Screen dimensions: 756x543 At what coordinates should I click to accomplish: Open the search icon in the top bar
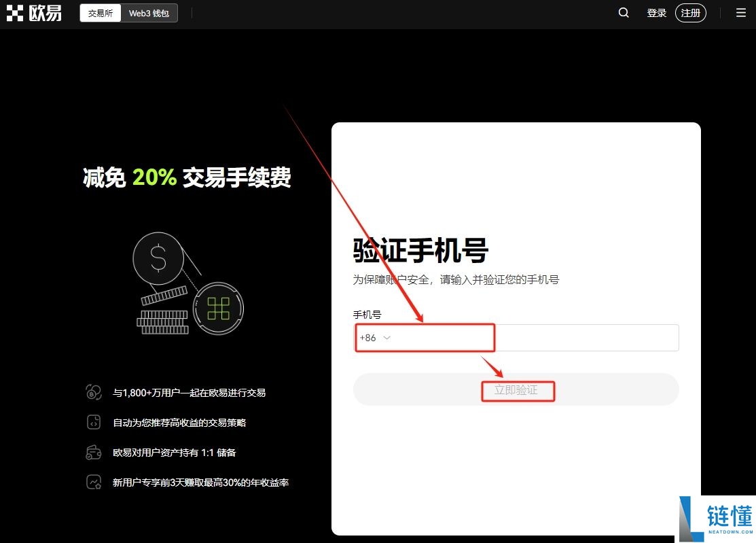pyautogui.click(x=623, y=12)
